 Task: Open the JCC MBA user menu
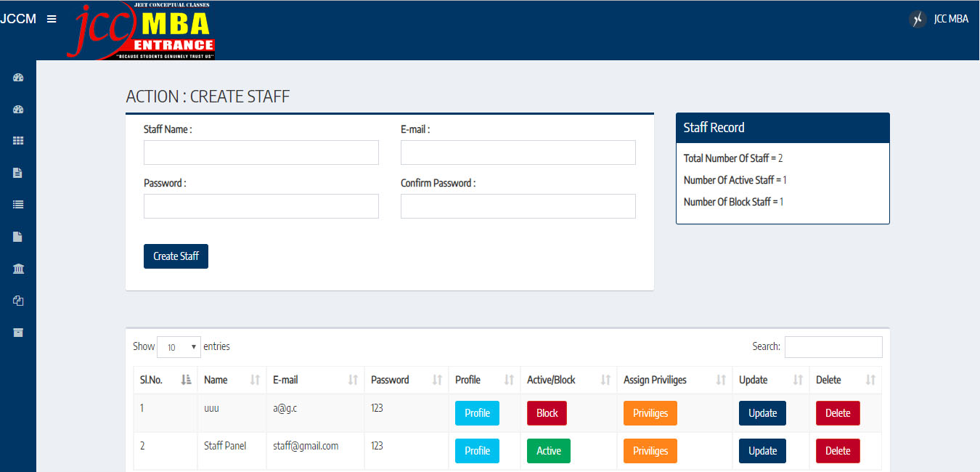point(939,19)
